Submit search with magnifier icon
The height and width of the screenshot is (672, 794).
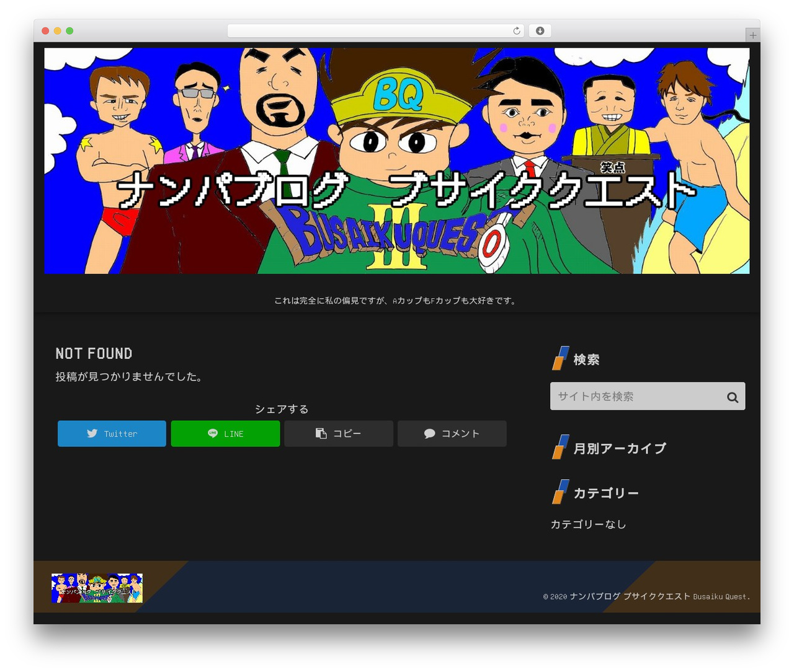pyautogui.click(x=733, y=397)
